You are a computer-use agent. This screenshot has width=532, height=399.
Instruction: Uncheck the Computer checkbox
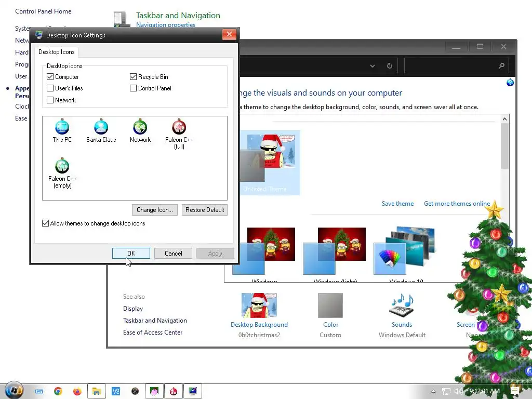coord(50,77)
